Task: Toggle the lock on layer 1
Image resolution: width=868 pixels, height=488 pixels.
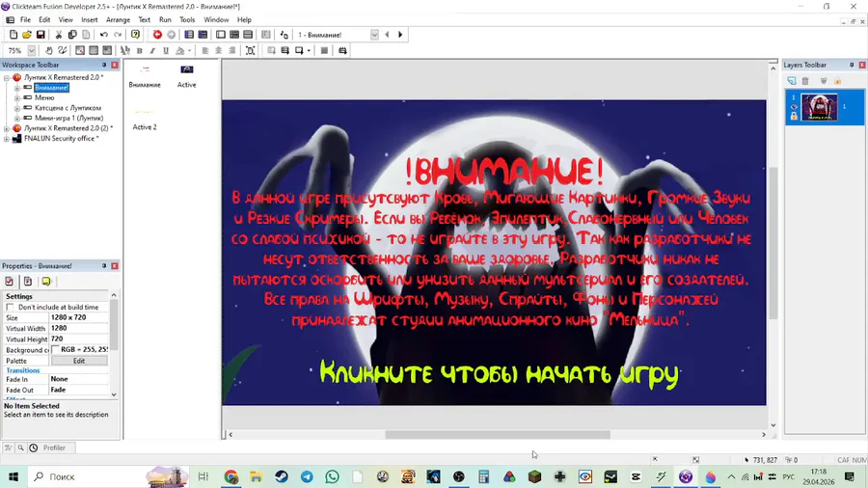Action: coord(794,116)
